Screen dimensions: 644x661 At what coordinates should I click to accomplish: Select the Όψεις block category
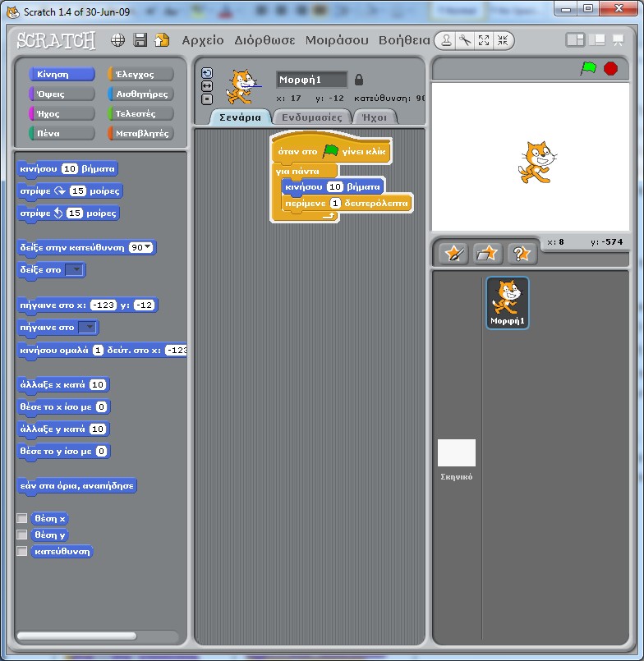pyautogui.click(x=62, y=94)
